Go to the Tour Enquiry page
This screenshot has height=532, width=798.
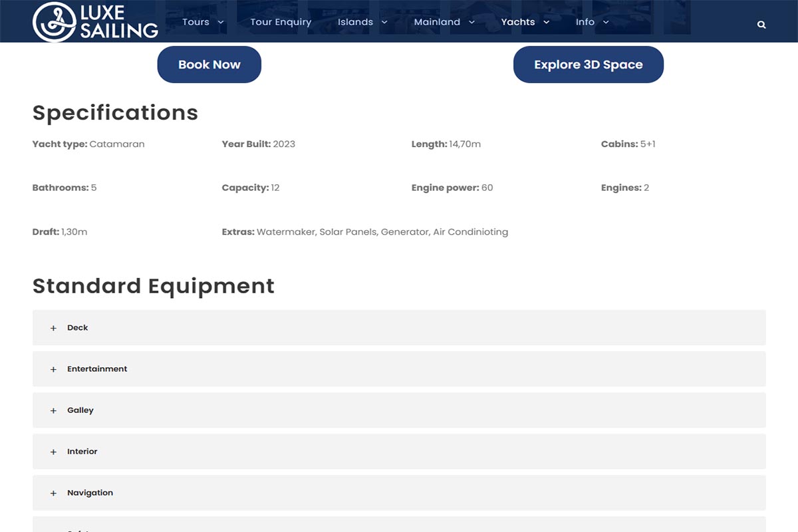point(281,22)
